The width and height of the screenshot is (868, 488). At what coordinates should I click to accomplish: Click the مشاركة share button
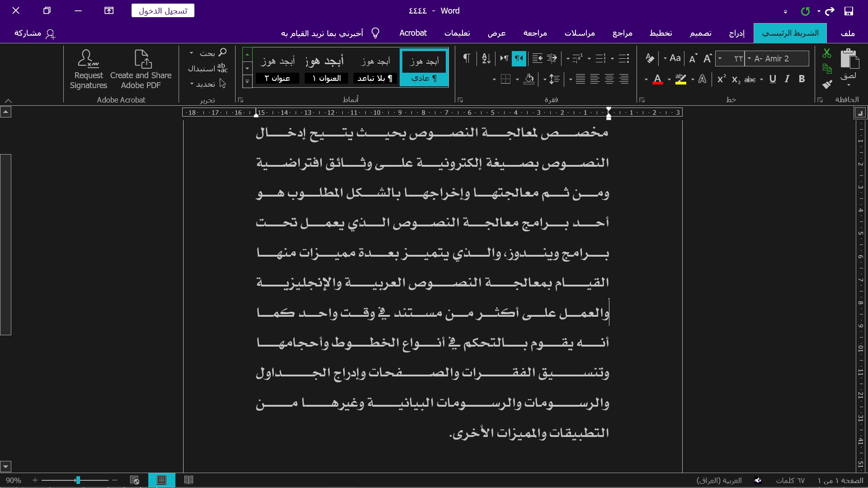[34, 33]
